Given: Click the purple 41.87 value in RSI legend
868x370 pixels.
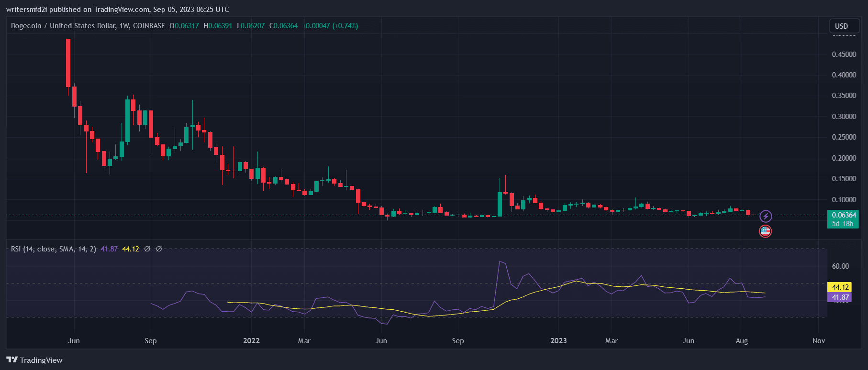Looking at the screenshot, I should point(109,249).
